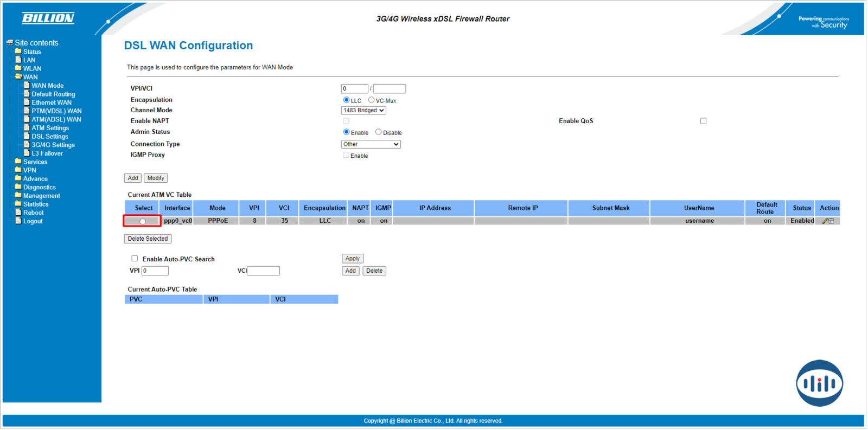Click the trash delete icon in Action column
This screenshot has width=868, height=430.
click(832, 221)
